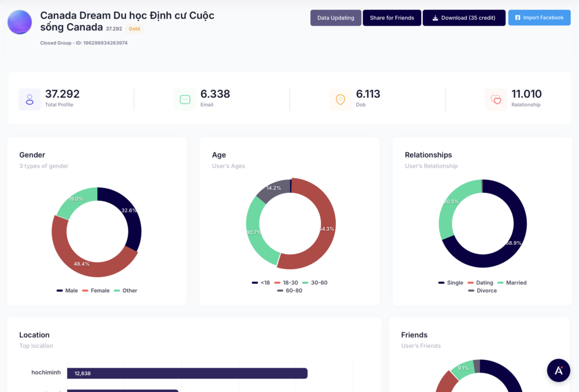579x392 pixels.
Task: Toggle the Other gender legend entry
Action: [x=126, y=290]
